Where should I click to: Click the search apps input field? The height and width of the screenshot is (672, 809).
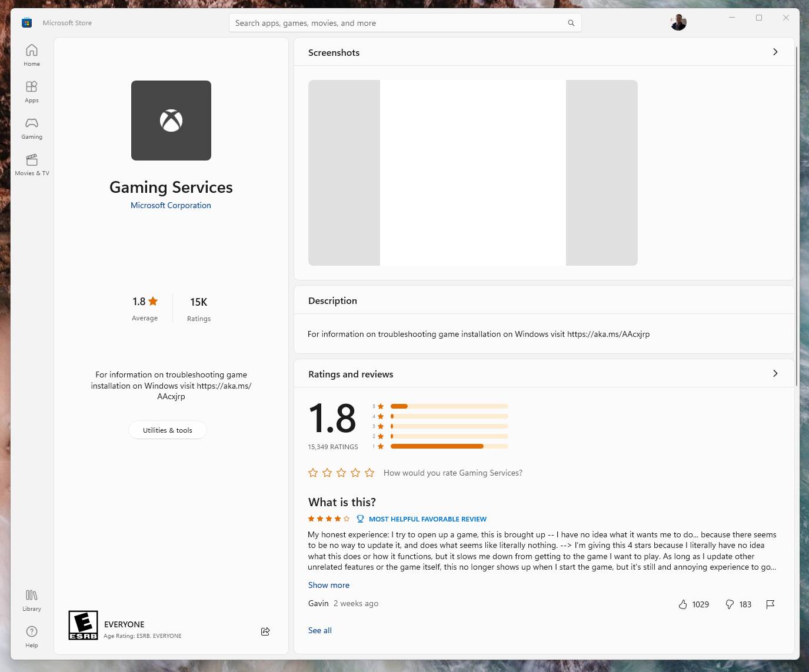pyautogui.click(x=405, y=23)
